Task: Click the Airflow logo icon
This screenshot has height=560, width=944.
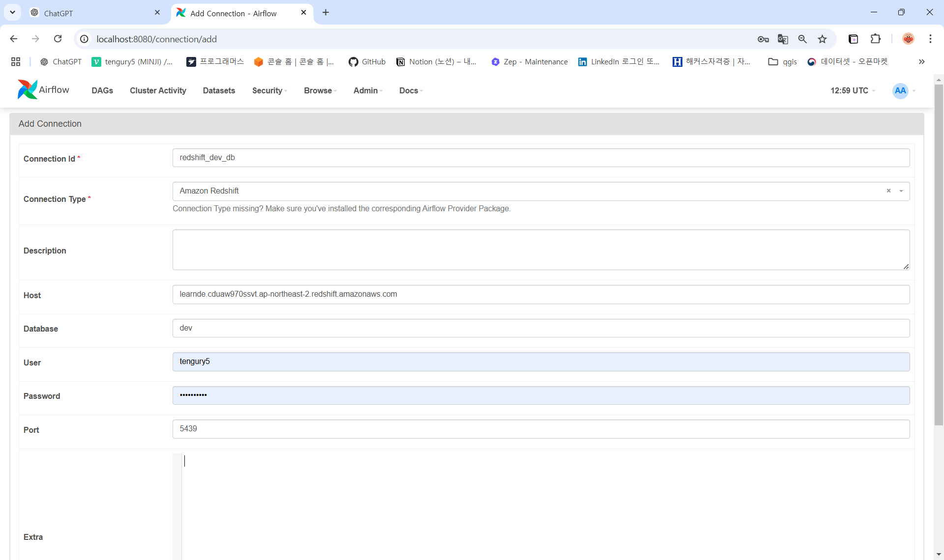Action: tap(28, 90)
